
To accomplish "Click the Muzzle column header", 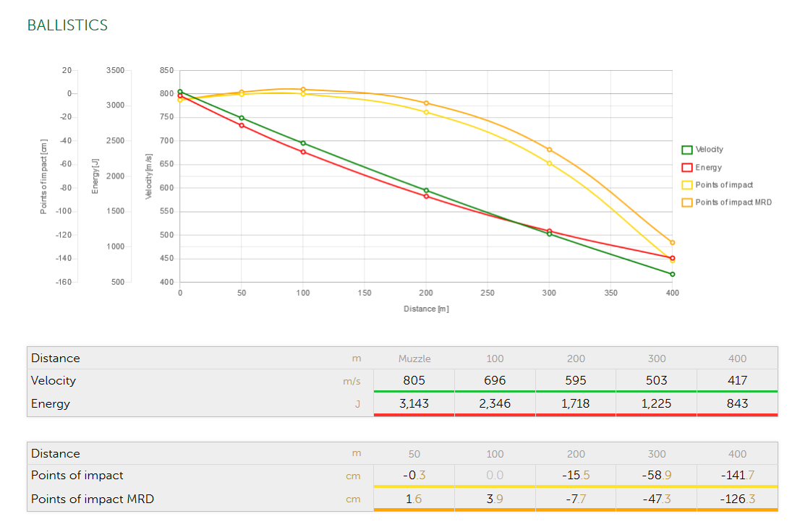I will [414, 359].
